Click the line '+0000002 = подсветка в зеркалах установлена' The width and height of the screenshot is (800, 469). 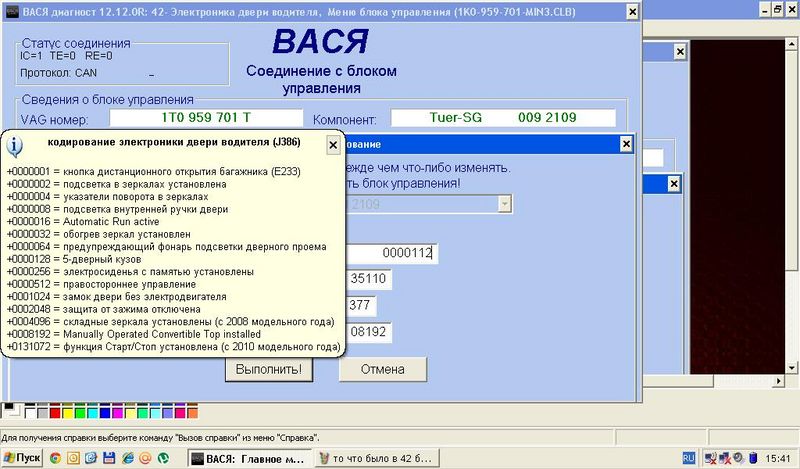click(x=117, y=184)
